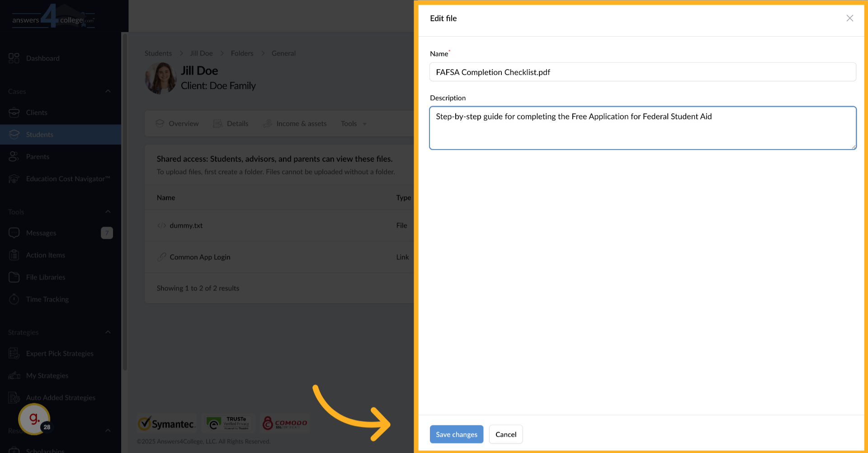Open Messages icon in Tools section
Viewport: 868px width, 453px height.
coord(14,233)
